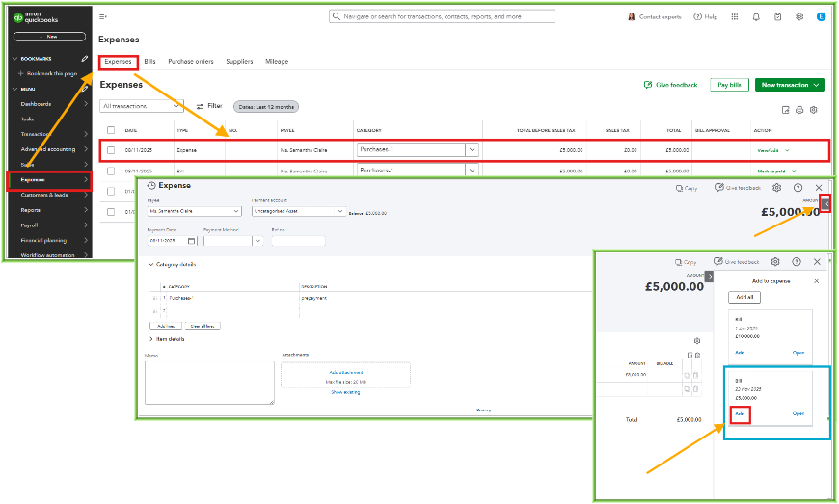Image resolution: width=839 pixels, height=504 pixels.
Task: Click the QuickBooks logo in sidebar
Action: (36, 17)
